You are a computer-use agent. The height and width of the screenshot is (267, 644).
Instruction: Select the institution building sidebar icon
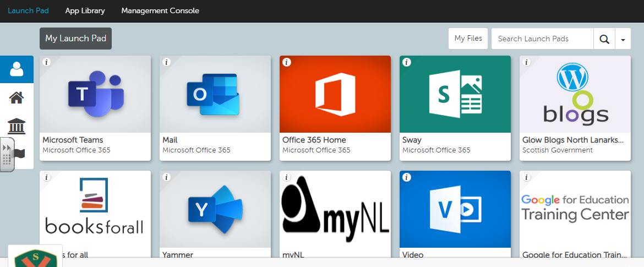pyautogui.click(x=17, y=126)
